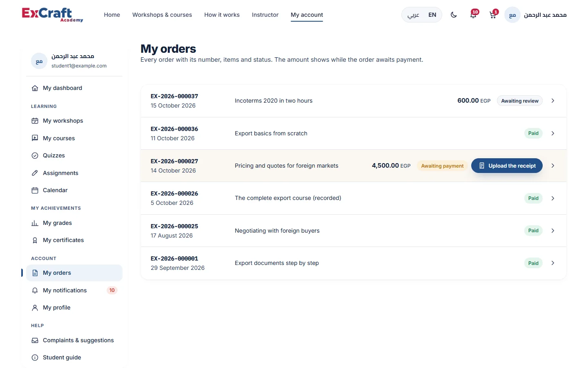This screenshot has height=368, width=588.
Task: Click Awaiting payment status badge
Action: 442,166
